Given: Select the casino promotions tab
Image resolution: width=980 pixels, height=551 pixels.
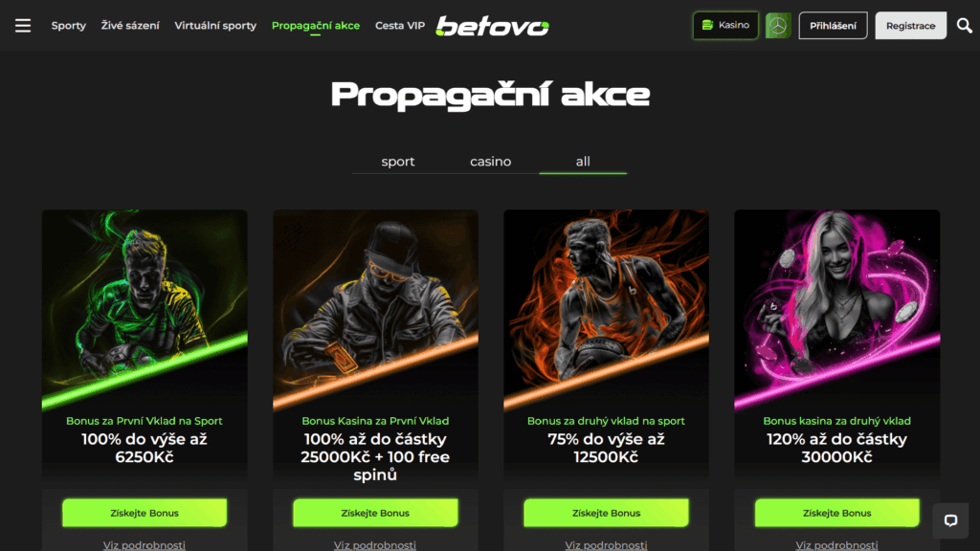Looking at the screenshot, I should click(x=491, y=161).
